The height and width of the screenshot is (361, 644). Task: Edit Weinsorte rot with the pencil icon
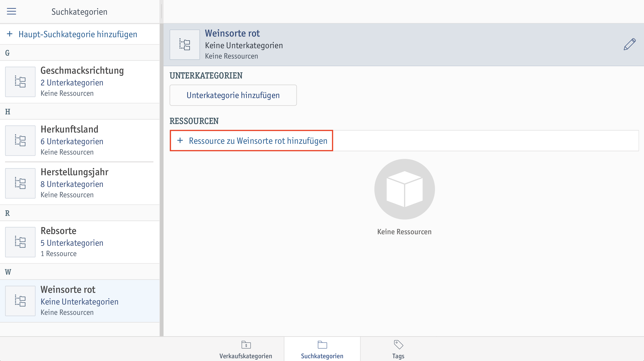pyautogui.click(x=630, y=44)
